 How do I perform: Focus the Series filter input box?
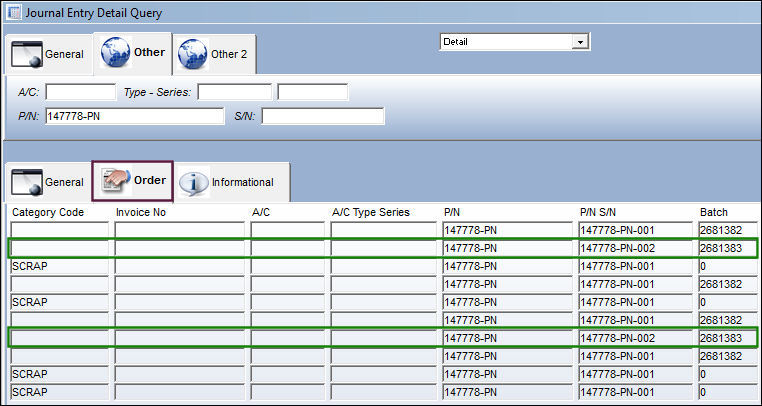(x=312, y=92)
